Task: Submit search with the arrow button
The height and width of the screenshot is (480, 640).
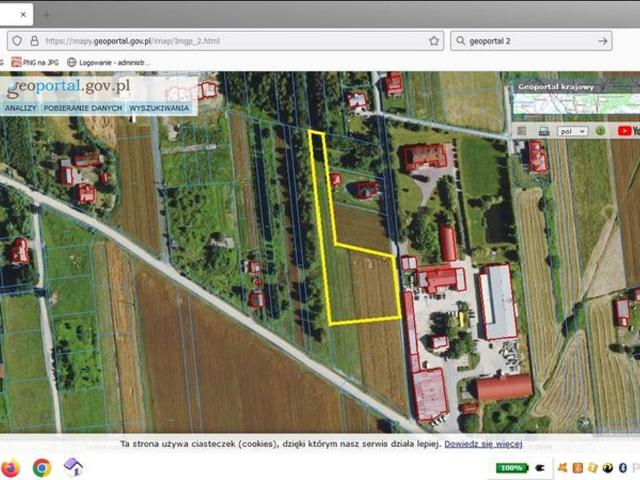Action: coord(602,41)
